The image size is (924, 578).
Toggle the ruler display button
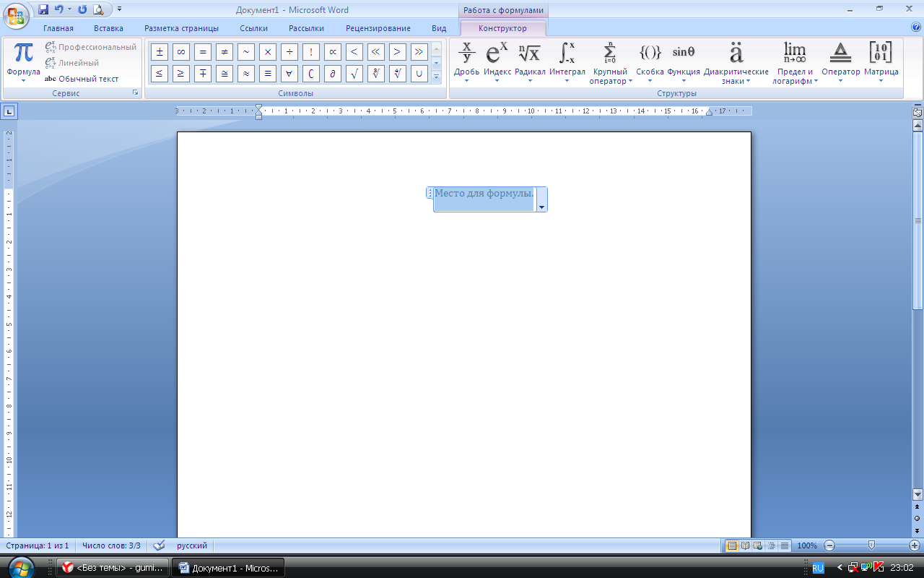(x=918, y=113)
